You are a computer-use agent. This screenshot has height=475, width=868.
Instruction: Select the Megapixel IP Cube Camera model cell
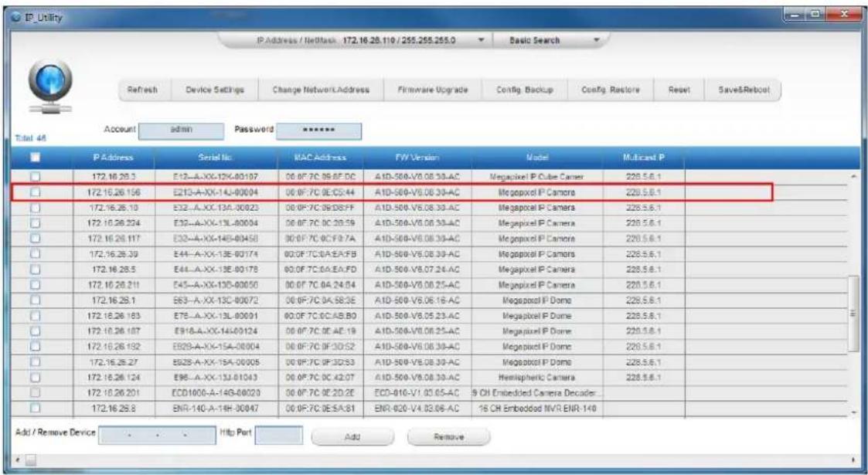tap(537, 177)
